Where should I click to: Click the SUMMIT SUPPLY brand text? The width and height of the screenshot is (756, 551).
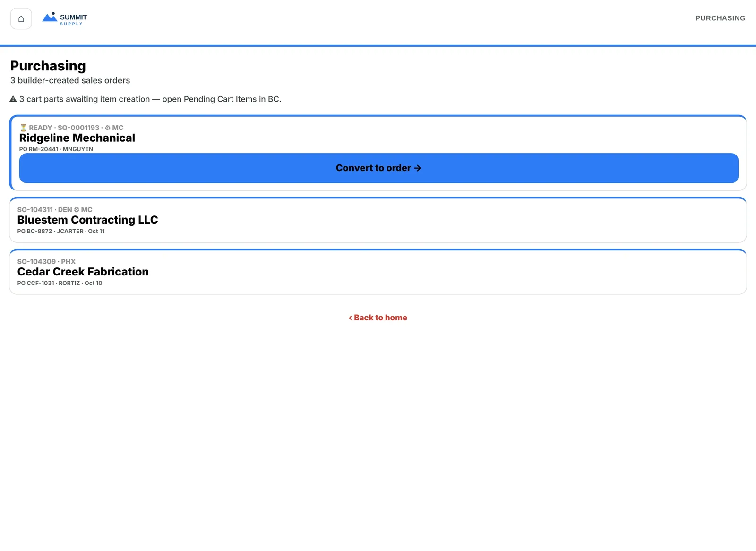click(73, 19)
